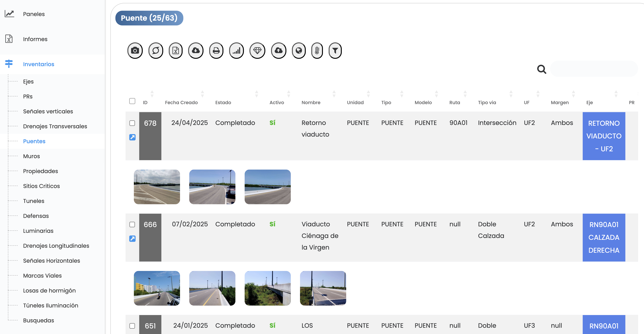Image resolution: width=644 pixels, height=334 pixels.
Task: Click the cloud upload icon
Action: click(278, 51)
